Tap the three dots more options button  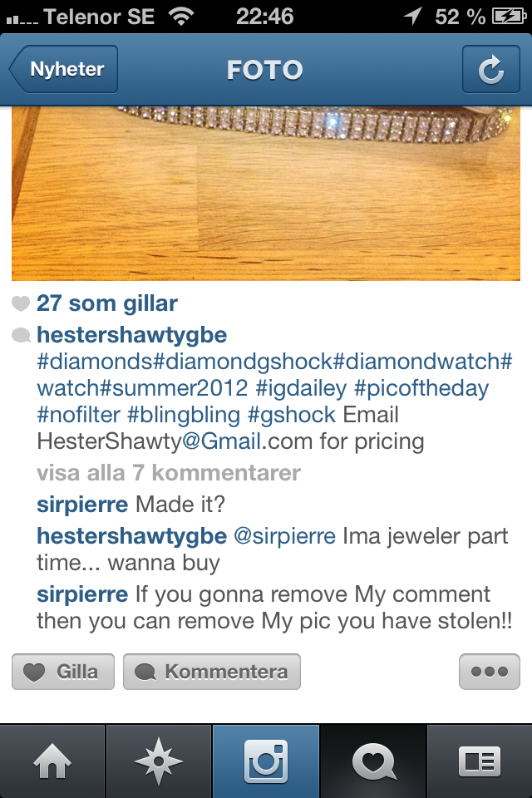490,672
